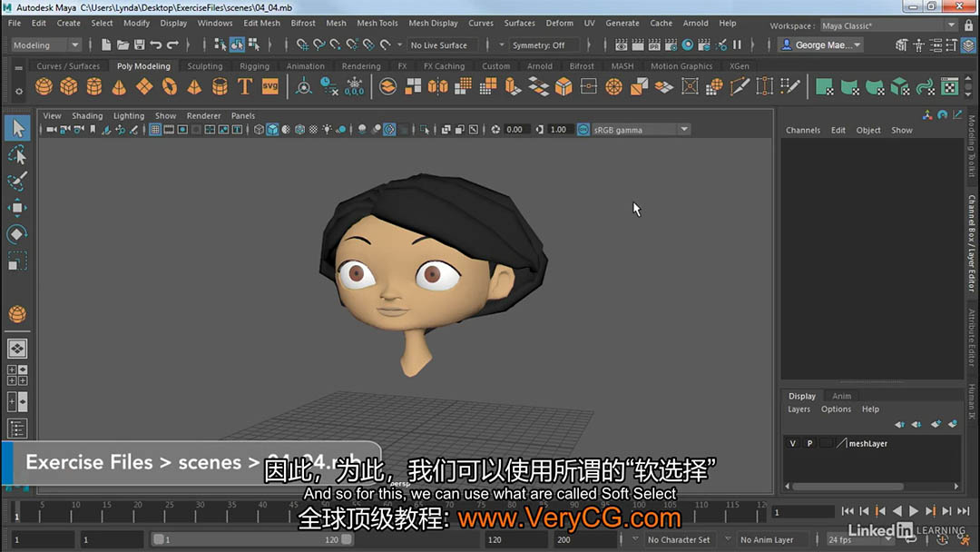Click the SVG shelf icon
The image size is (980, 552).
click(270, 86)
